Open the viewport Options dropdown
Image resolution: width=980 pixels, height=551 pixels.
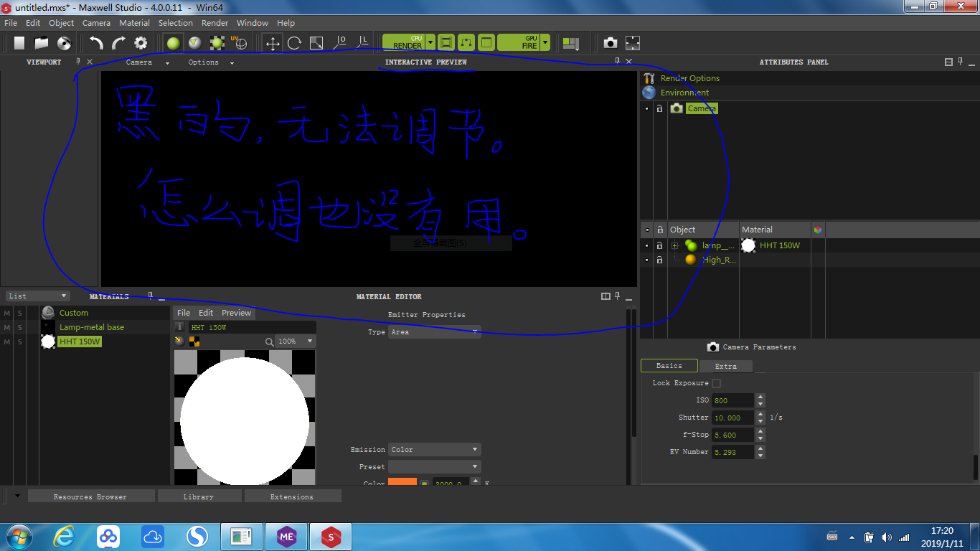point(212,62)
